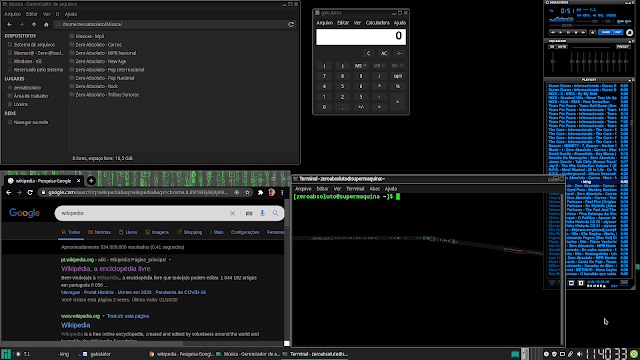Open the Mais dropdown in Google results
Viewport: 640px width, 360px height.
tap(217, 232)
